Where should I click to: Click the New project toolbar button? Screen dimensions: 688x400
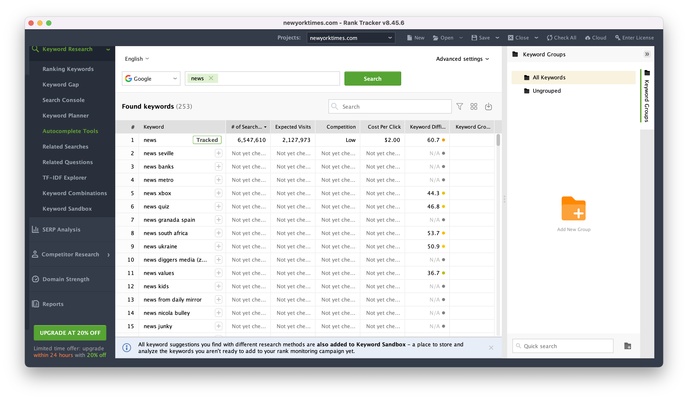[x=416, y=38]
